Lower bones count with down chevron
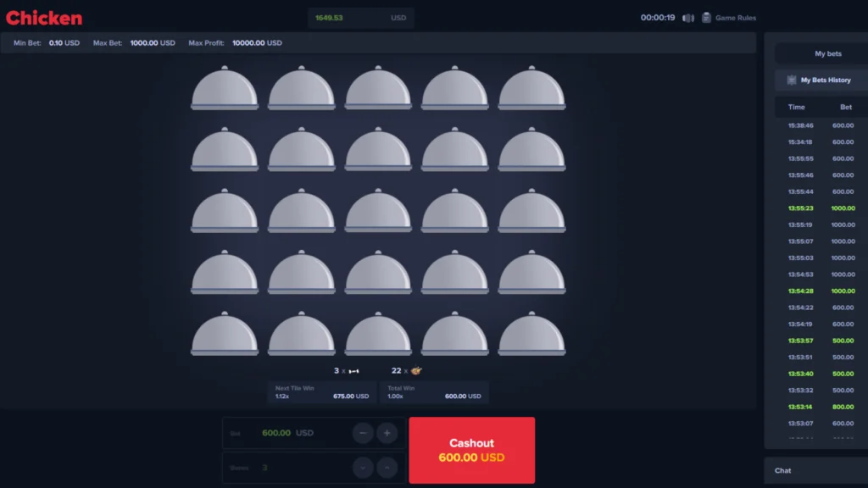This screenshot has width=868, height=488. (x=363, y=468)
